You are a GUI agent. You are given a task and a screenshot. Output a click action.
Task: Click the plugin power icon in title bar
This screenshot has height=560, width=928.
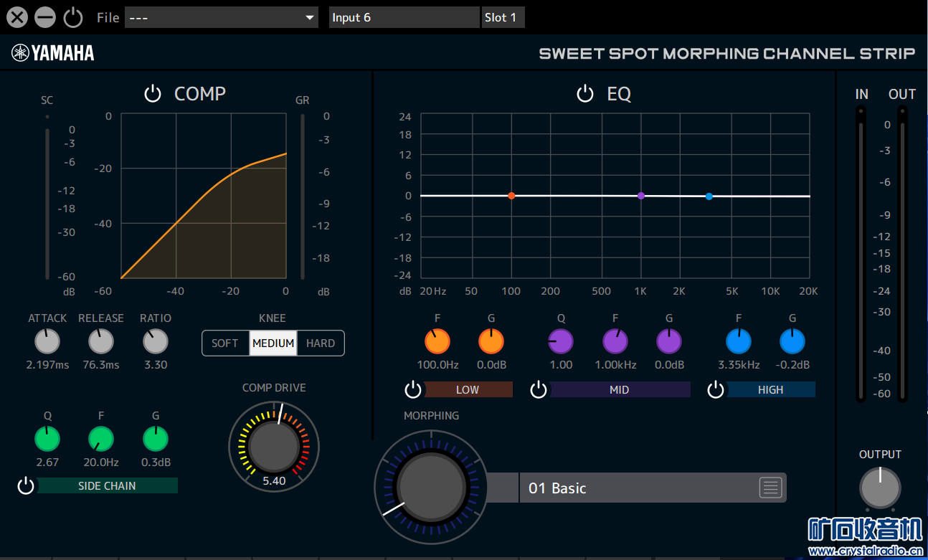pos(73,17)
